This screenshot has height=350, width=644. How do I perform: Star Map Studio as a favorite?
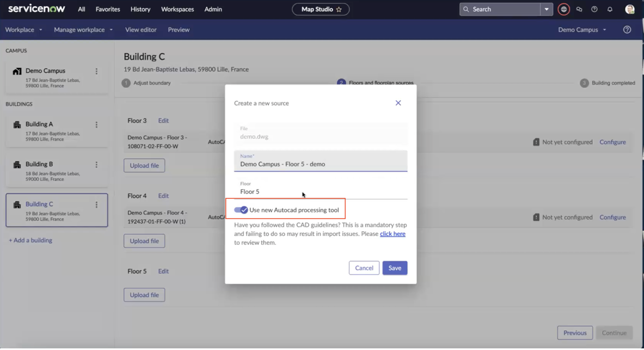pyautogui.click(x=339, y=9)
